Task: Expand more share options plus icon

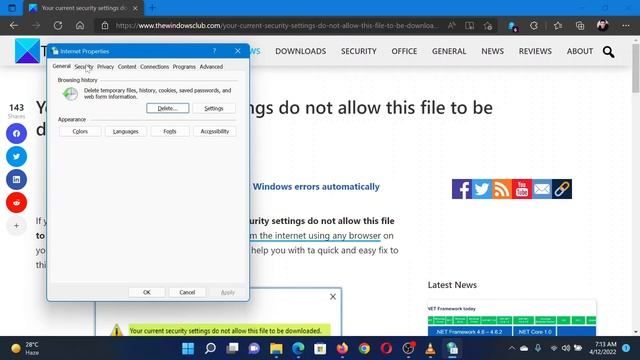Action: click(x=16, y=225)
